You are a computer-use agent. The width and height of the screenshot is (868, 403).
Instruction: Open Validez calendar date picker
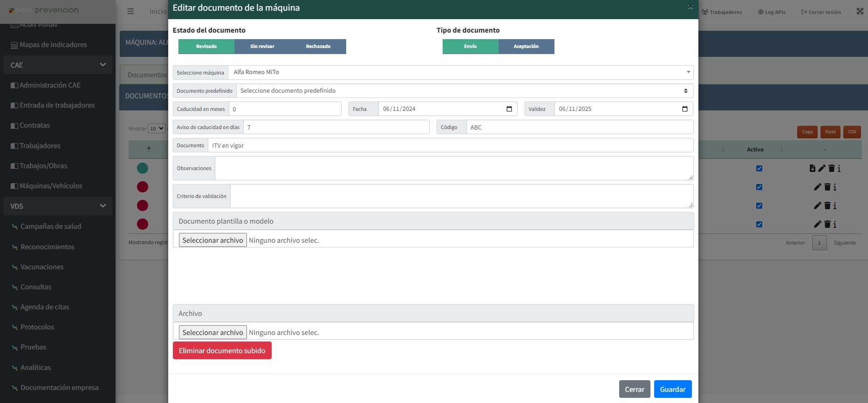tap(684, 109)
